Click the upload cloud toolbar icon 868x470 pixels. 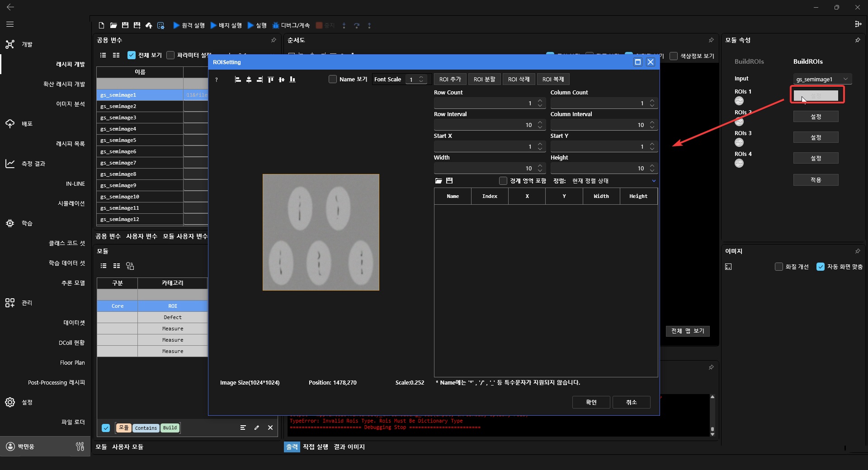point(149,25)
